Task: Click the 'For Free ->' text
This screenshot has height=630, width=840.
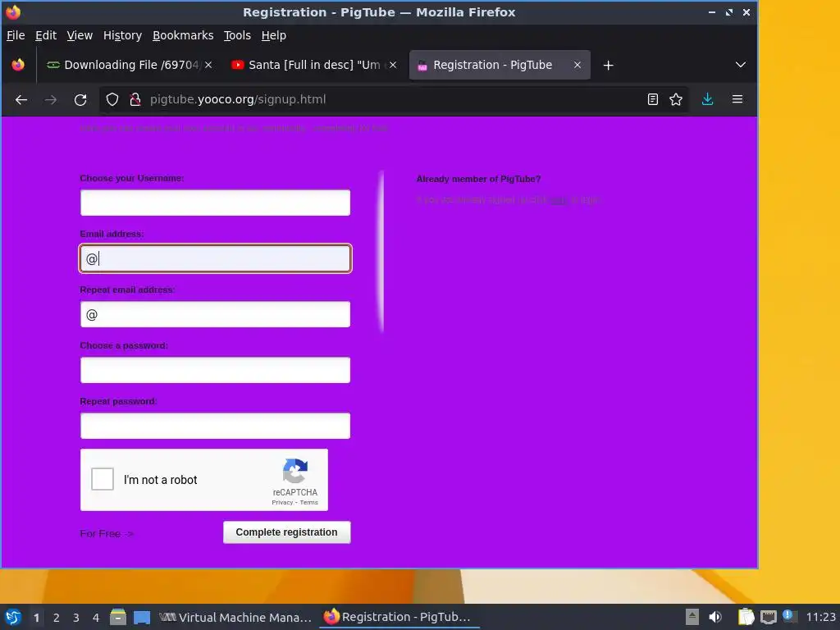Action: [x=106, y=533]
